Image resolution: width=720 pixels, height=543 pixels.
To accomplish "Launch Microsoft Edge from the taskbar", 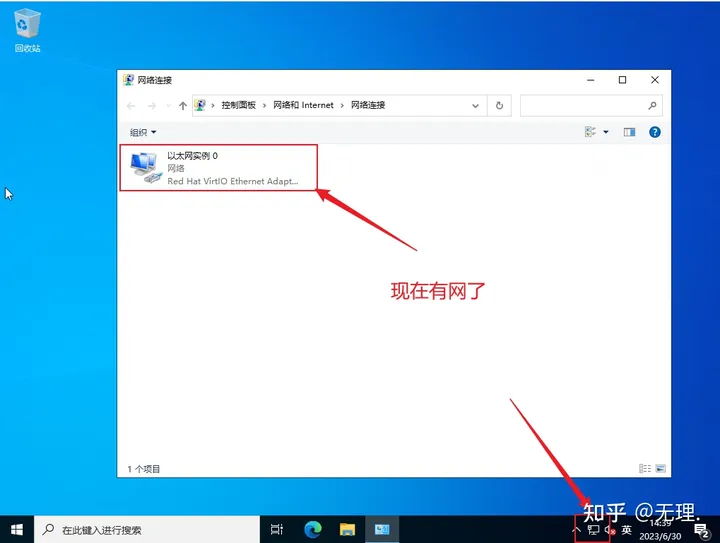I will (x=313, y=530).
